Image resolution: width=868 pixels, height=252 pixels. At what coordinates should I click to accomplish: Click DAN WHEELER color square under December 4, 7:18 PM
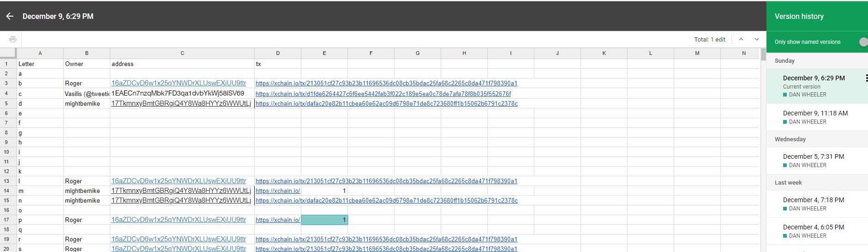785,209
